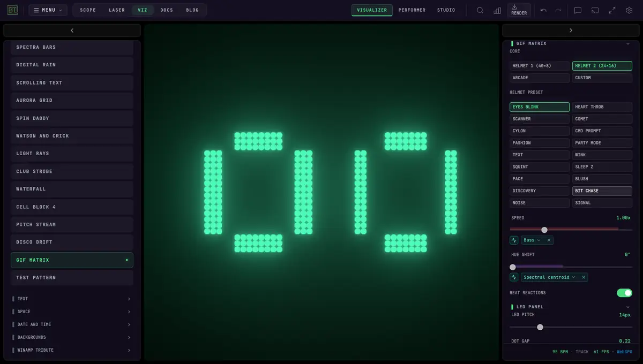Click the app logo in top-left corner
This screenshot has height=364, width=643.
(13, 10)
